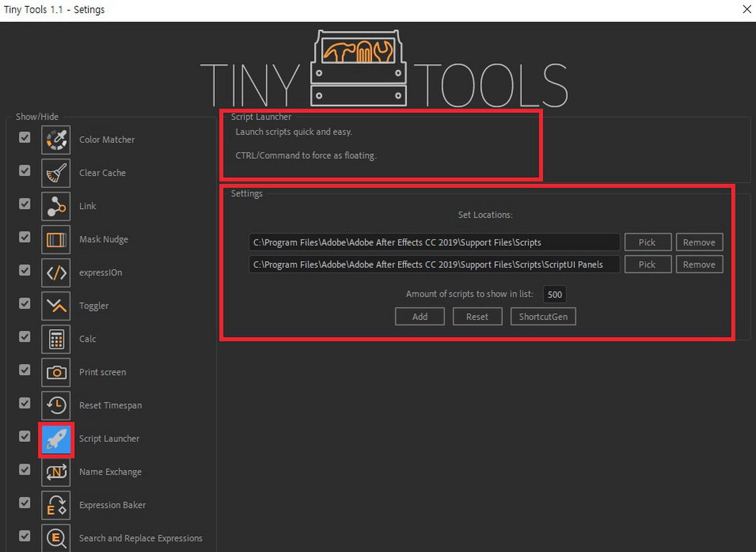
Task: Select the Color Matcher eyedropper icon
Action: [x=56, y=140]
